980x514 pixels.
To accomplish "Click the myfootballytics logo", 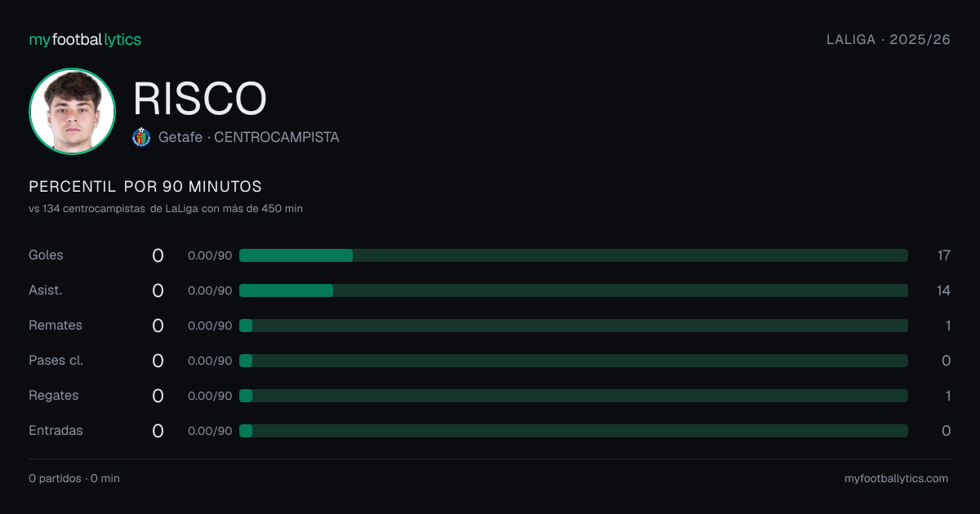I will pos(85,39).
